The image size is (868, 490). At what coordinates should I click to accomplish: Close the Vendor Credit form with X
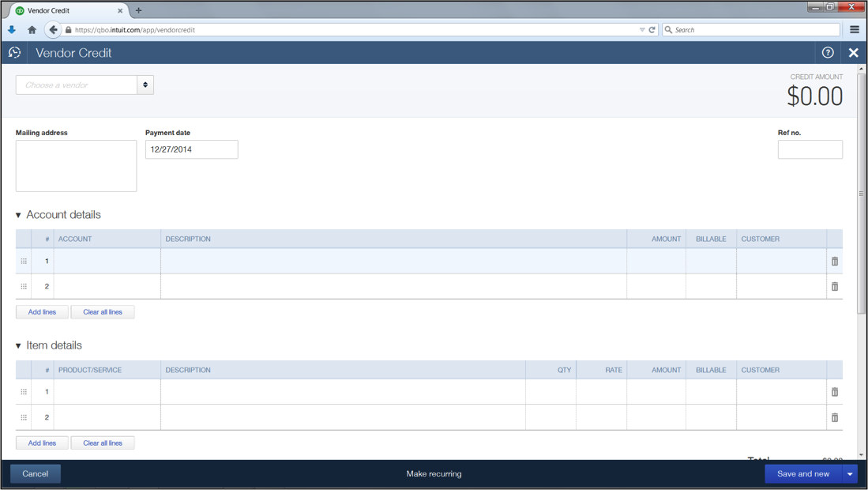click(854, 53)
